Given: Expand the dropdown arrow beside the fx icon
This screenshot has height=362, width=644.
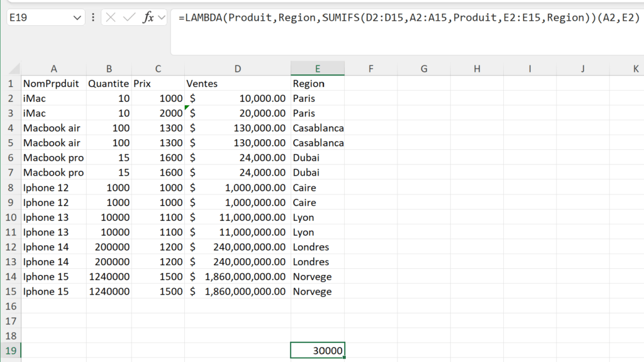Looking at the screenshot, I should coord(162,17).
